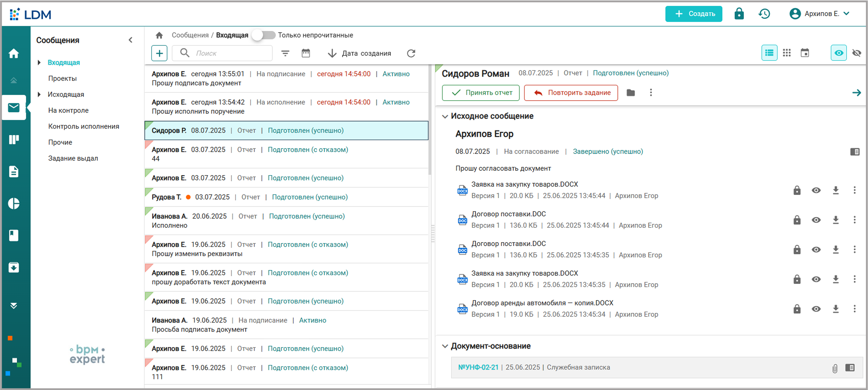This screenshot has height=390, width=868.
Task: Click the add new message plus button
Action: 159,53
